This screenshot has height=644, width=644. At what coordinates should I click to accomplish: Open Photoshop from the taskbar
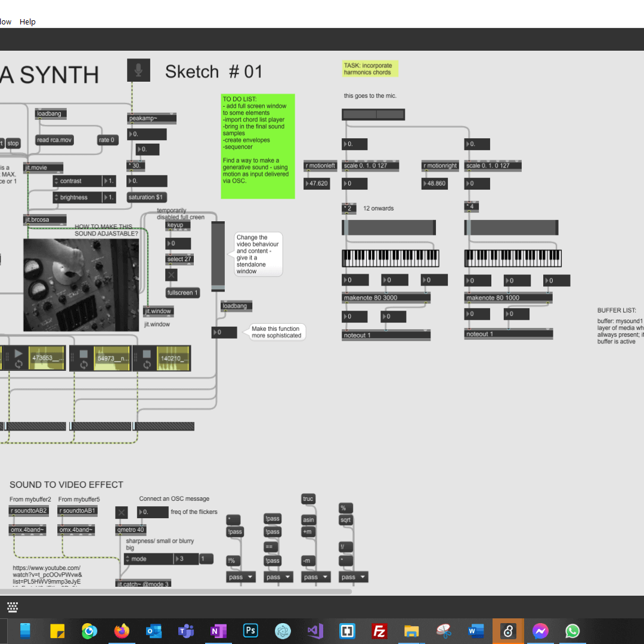tap(250, 630)
